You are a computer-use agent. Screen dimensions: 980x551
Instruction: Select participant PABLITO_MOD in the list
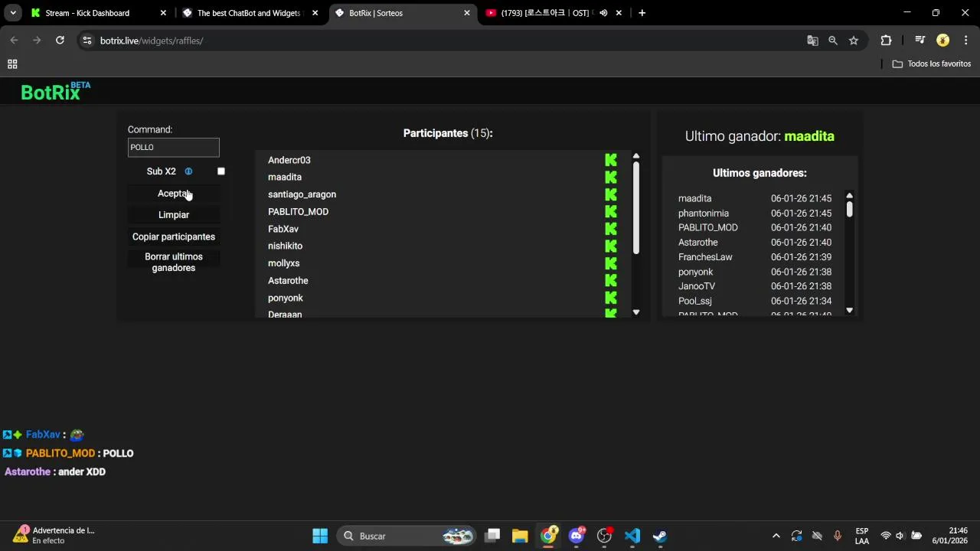(299, 212)
